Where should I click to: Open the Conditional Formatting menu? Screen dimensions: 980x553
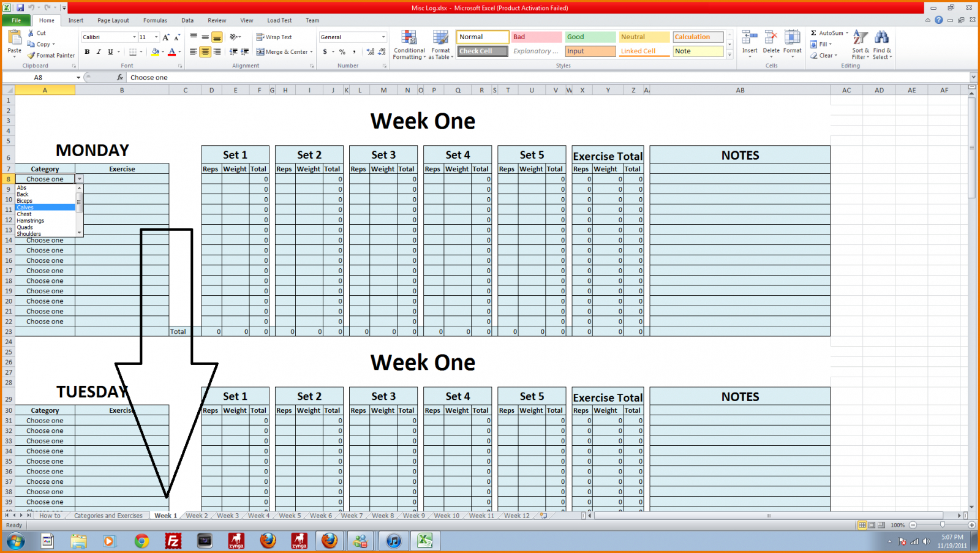(409, 45)
